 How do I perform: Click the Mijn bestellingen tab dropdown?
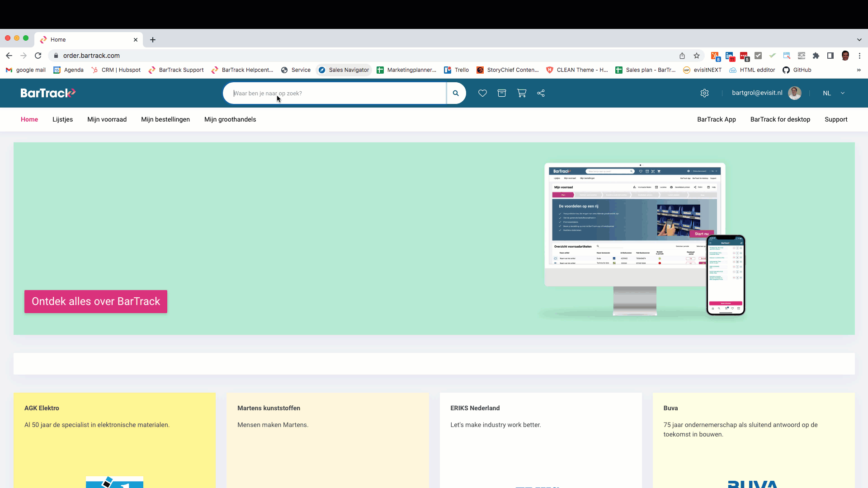click(165, 119)
